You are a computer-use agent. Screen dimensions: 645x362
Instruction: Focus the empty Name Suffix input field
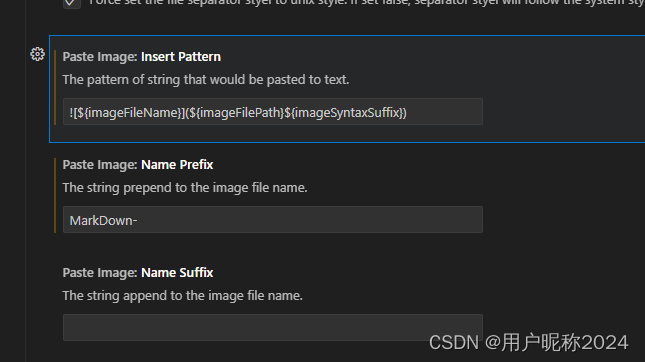pyautogui.click(x=273, y=327)
